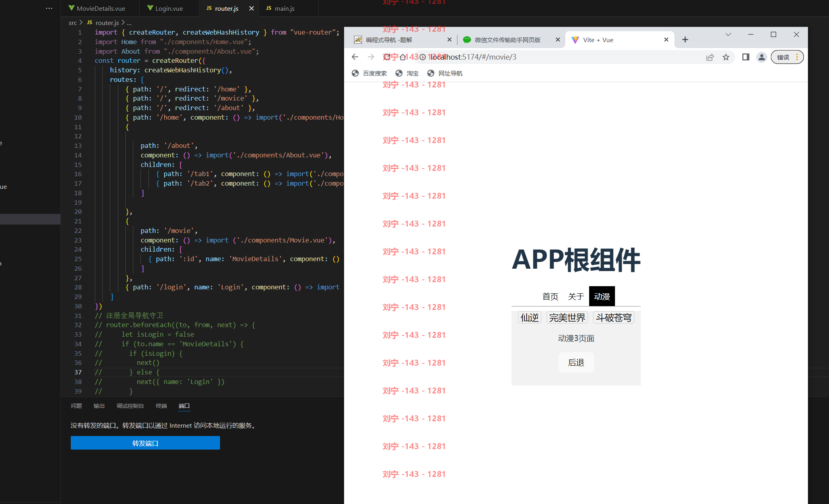829x504 pixels.
Task: Click the src breadcrumb segment
Action: (x=73, y=23)
